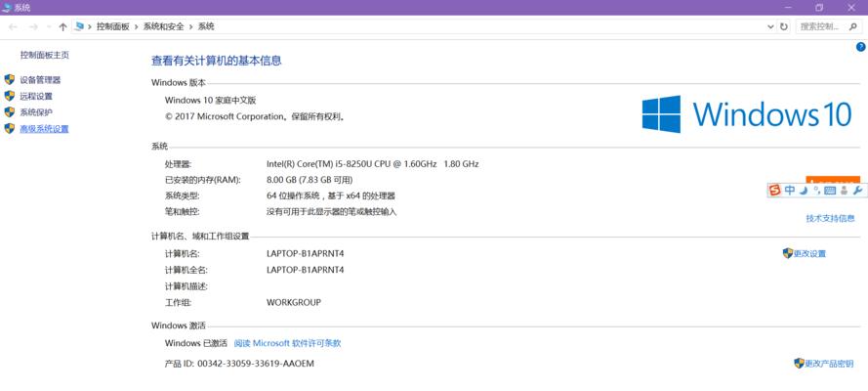Open the recent locations dropdown arrow
The width and height of the screenshot is (868, 391).
point(49,26)
